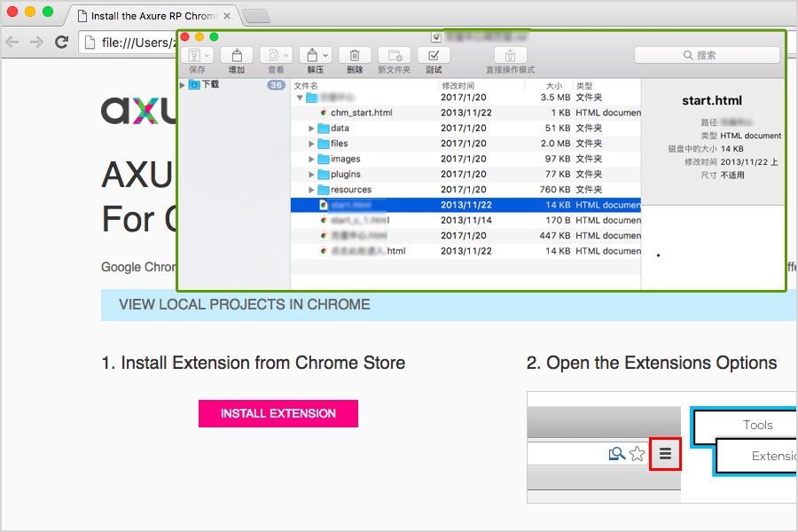Click the New Folder (新文件夹) icon
The width and height of the screenshot is (798, 532).
click(395, 55)
